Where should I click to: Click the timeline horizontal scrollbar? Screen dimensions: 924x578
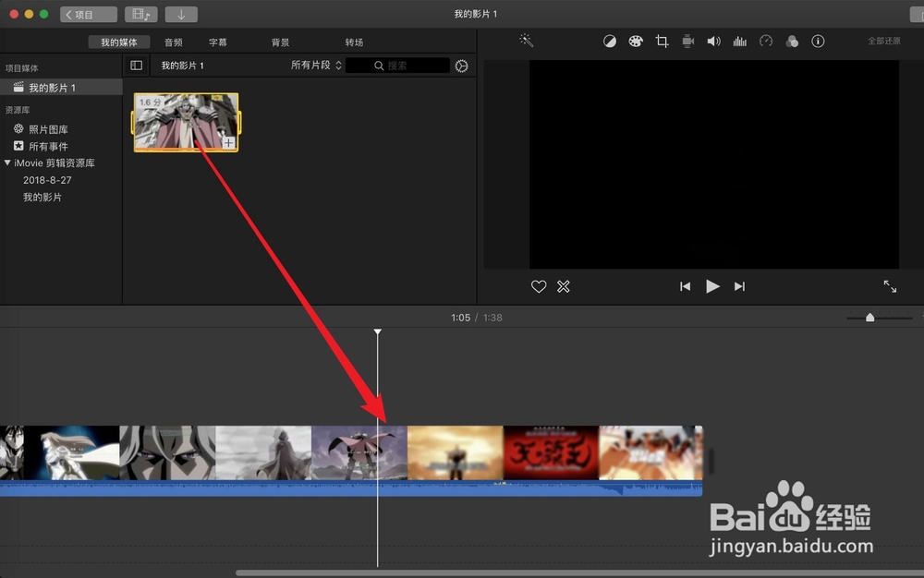pos(580,572)
